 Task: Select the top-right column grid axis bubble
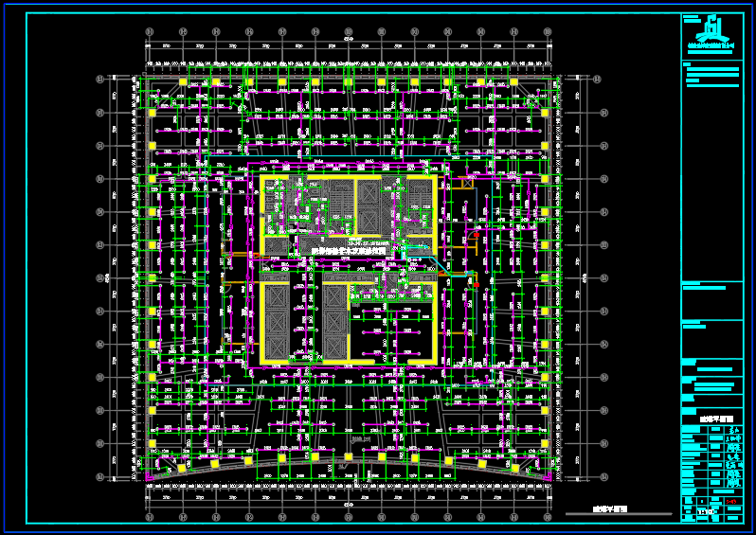pos(548,31)
